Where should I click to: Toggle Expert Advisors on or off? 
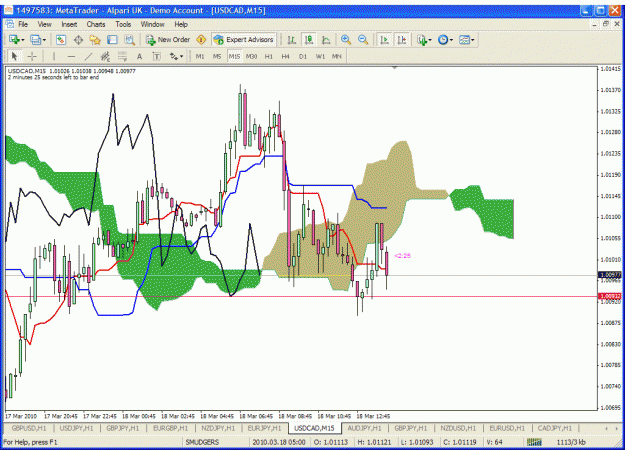[x=244, y=39]
